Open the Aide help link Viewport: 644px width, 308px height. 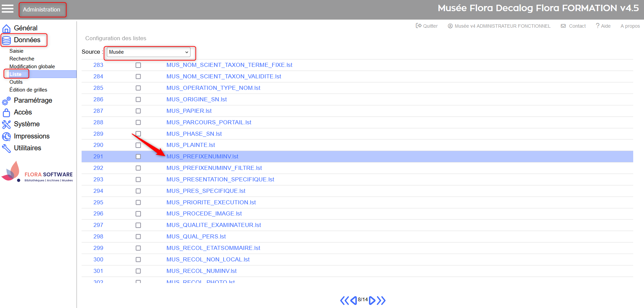click(606, 26)
